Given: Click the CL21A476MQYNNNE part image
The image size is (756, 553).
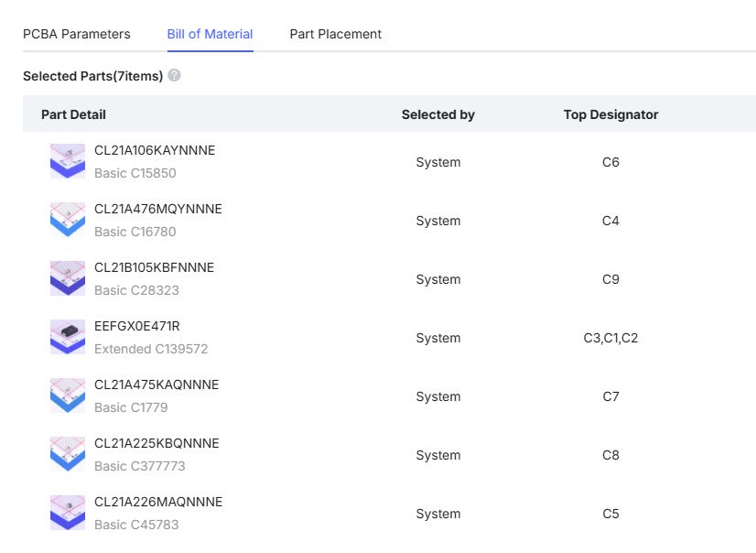Looking at the screenshot, I should click(x=68, y=220).
